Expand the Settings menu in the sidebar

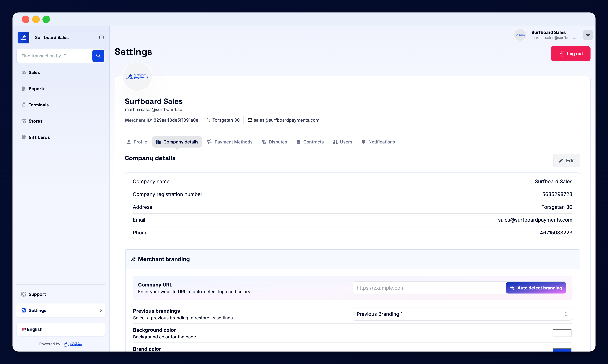tap(61, 310)
